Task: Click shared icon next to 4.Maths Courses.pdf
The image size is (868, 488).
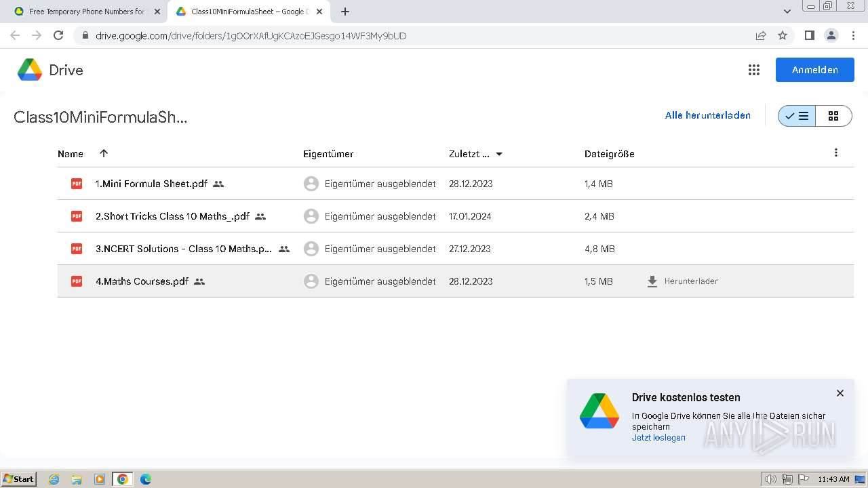Action: (199, 281)
